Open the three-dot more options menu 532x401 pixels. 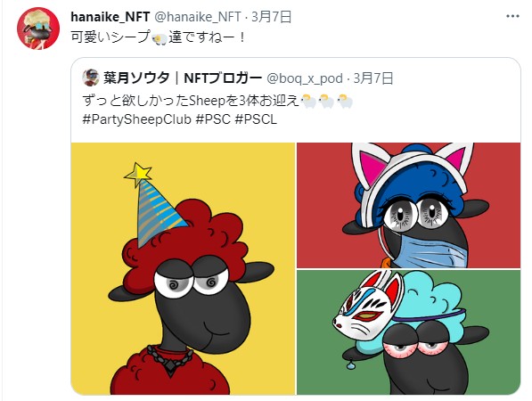click(x=512, y=16)
